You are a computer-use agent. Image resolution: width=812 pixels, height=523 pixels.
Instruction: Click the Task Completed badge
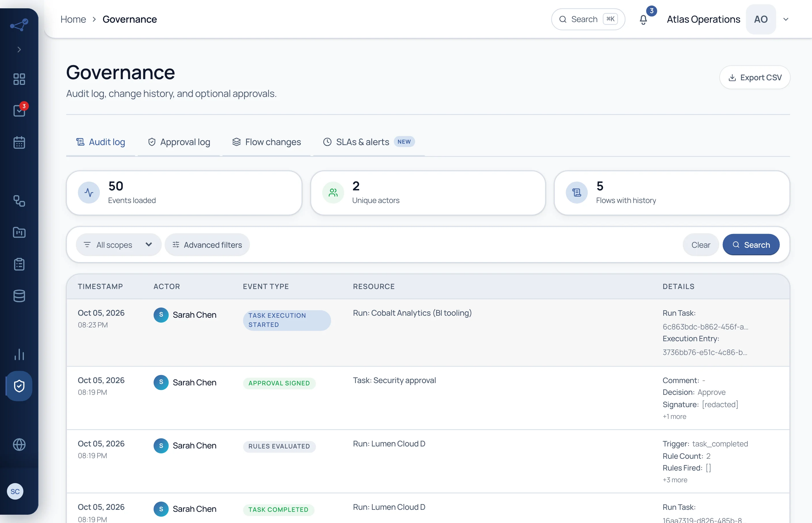coord(278,510)
